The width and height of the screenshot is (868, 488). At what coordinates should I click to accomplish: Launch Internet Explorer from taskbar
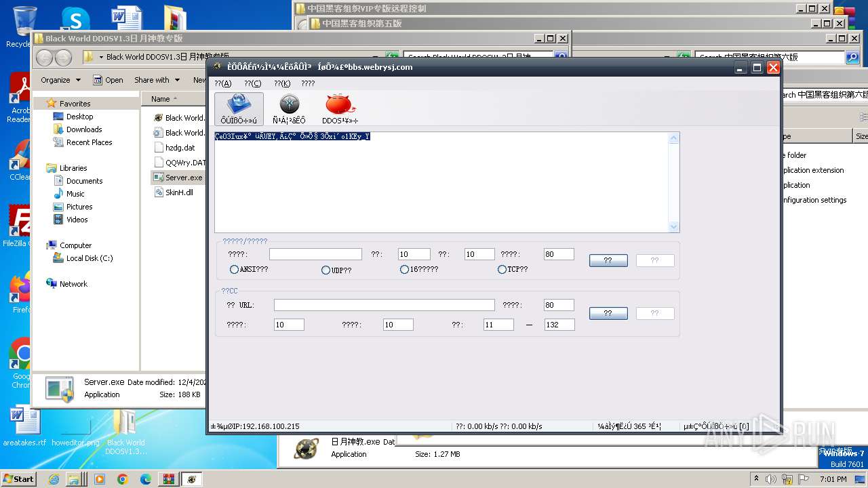(x=55, y=479)
